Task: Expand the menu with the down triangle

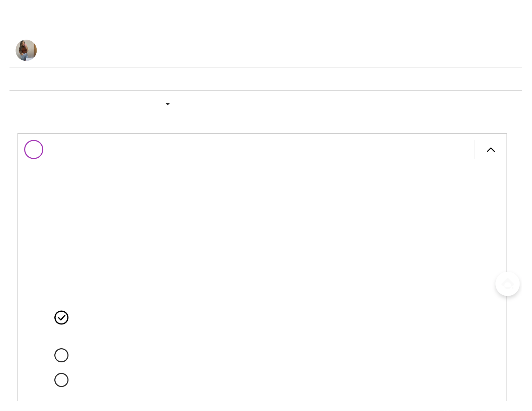Action: coord(167,104)
